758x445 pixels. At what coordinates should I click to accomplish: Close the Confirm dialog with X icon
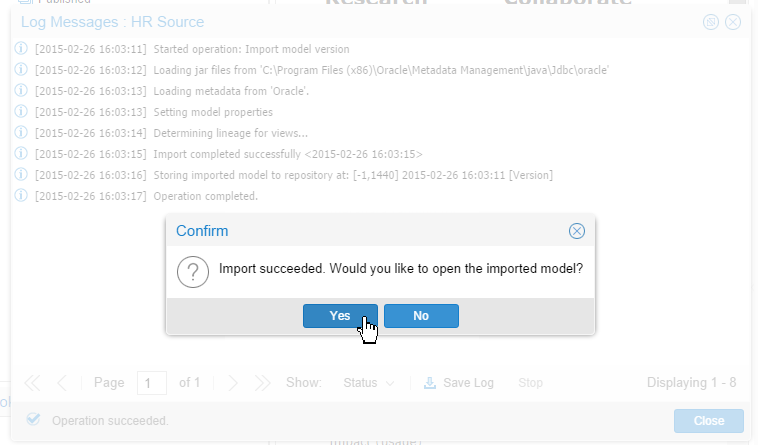[576, 231]
